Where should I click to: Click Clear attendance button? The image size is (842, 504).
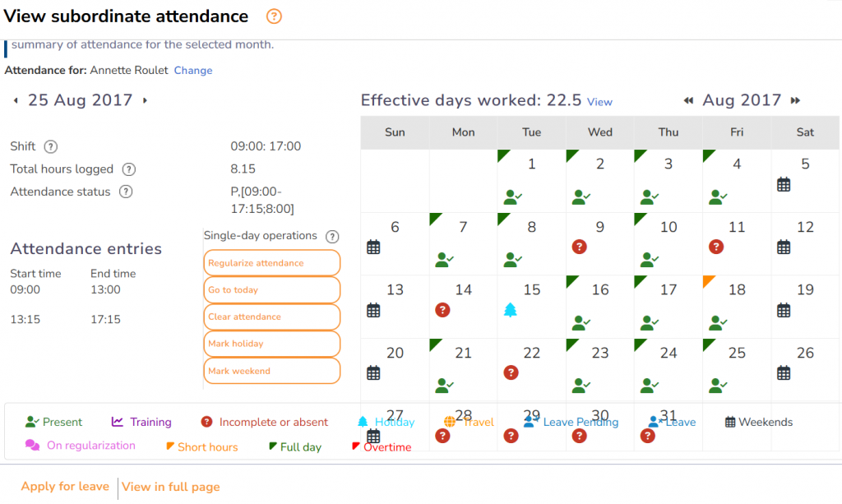point(271,317)
